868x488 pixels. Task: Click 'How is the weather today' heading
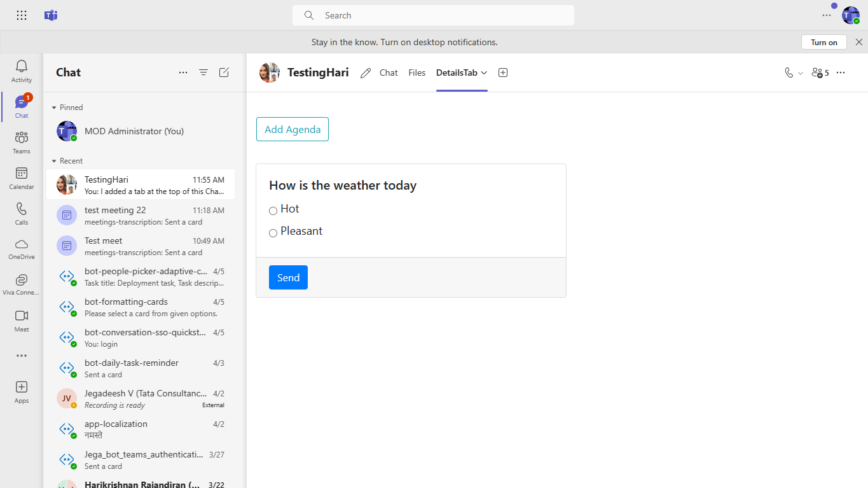[x=343, y=185]
